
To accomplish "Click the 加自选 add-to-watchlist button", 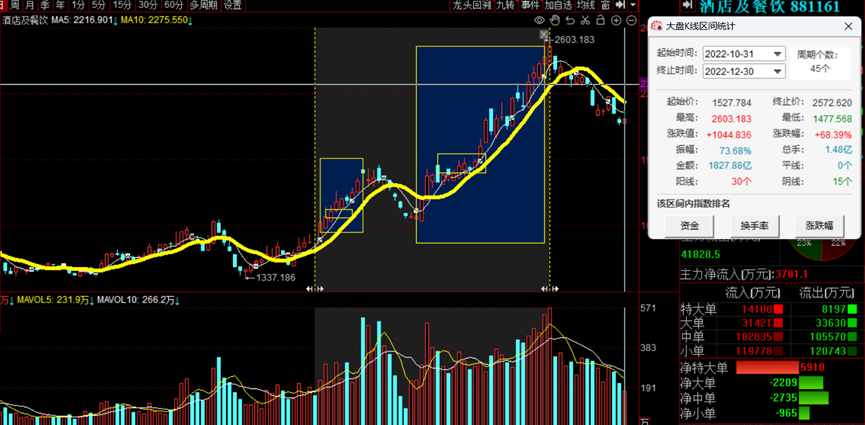I will pyautogui.click(x=558, y=5).
